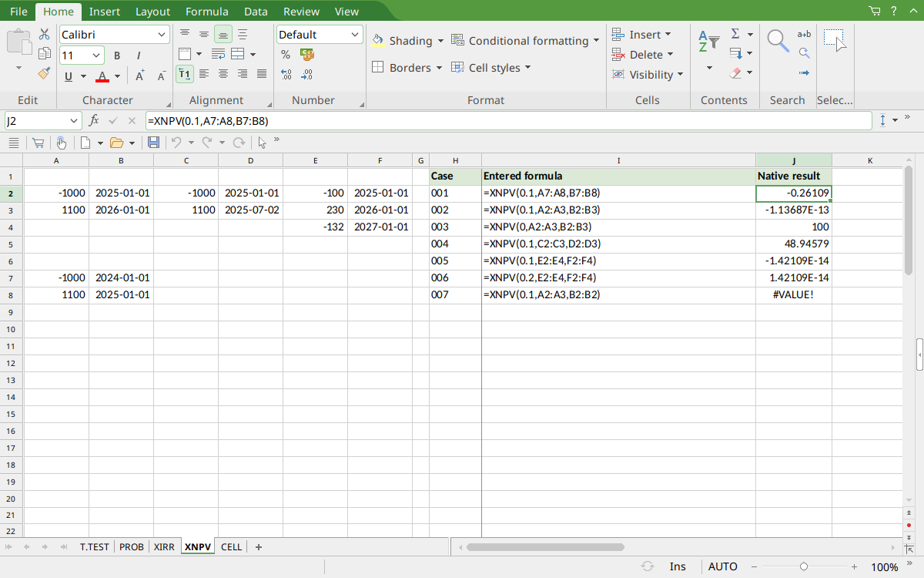Viewport: 924px width, 578px height.
Task: Open the Formula ribbon tab
Action: pyautogui.click(x=207, y=12)
